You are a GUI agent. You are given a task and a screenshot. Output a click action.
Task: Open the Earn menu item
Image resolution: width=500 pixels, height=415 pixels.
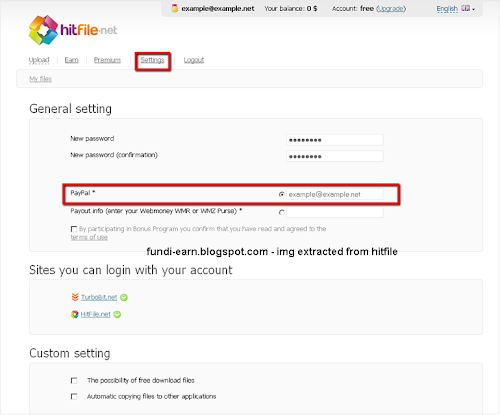(72, 60)
